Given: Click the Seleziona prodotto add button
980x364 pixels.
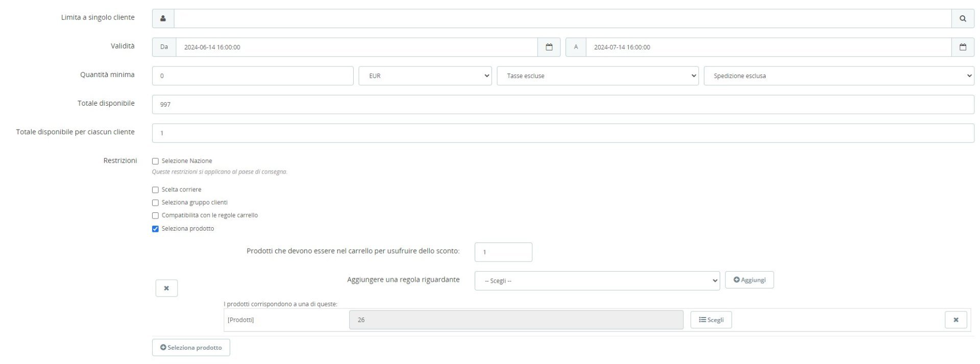Looking at the screenshot, I should click(x=191, y=347).
